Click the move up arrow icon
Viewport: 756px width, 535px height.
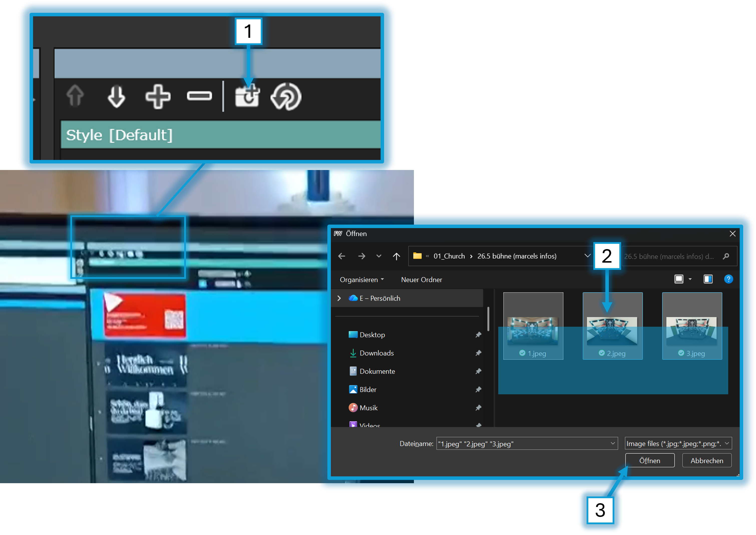pyautogui.click(x=75, y=96)
